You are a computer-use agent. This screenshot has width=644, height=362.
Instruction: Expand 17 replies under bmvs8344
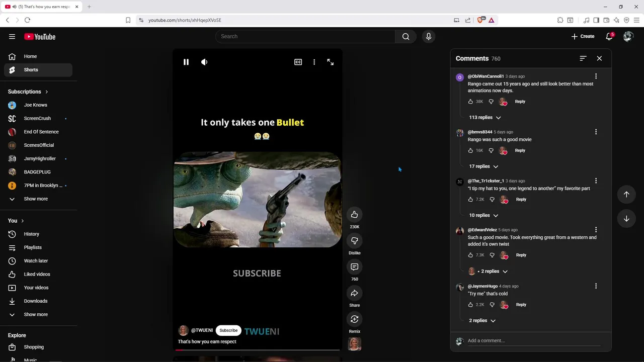coord(484,166)
